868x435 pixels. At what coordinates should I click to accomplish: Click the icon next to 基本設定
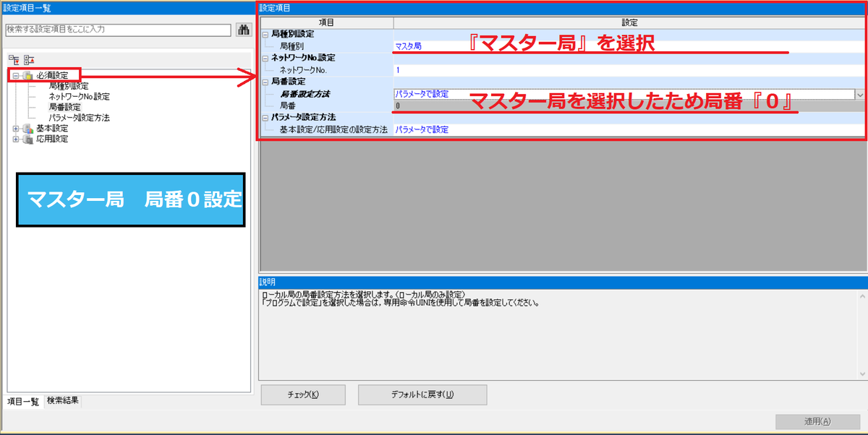(x=27, y=128)
